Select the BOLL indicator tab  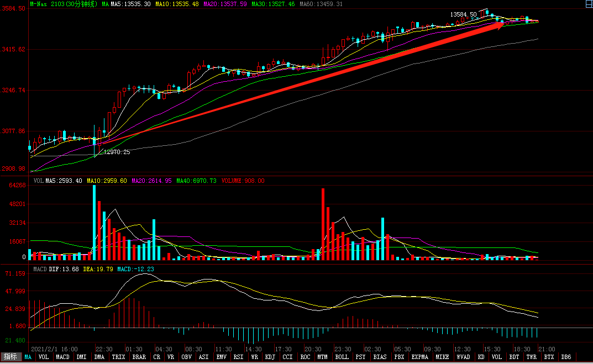click(342, 357)
